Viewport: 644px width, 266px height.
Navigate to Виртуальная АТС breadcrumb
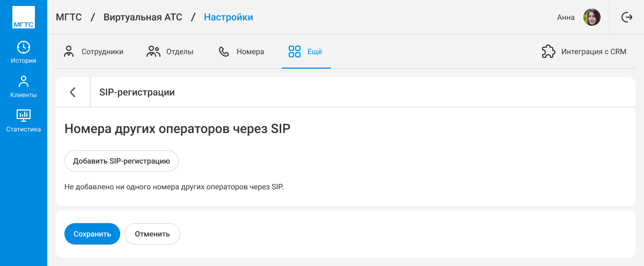pyautogui.click(x=143, y=17)
